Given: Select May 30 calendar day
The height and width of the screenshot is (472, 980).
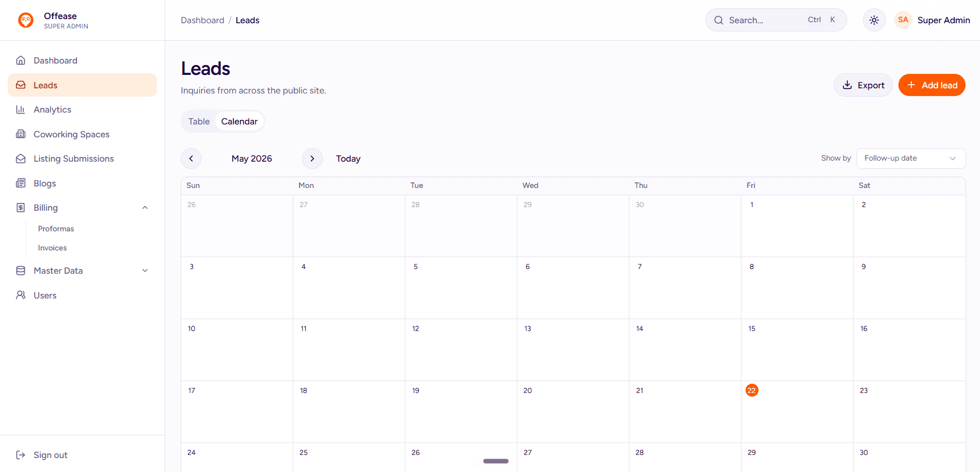Looking at the screenshot, I should click(909, 458).
